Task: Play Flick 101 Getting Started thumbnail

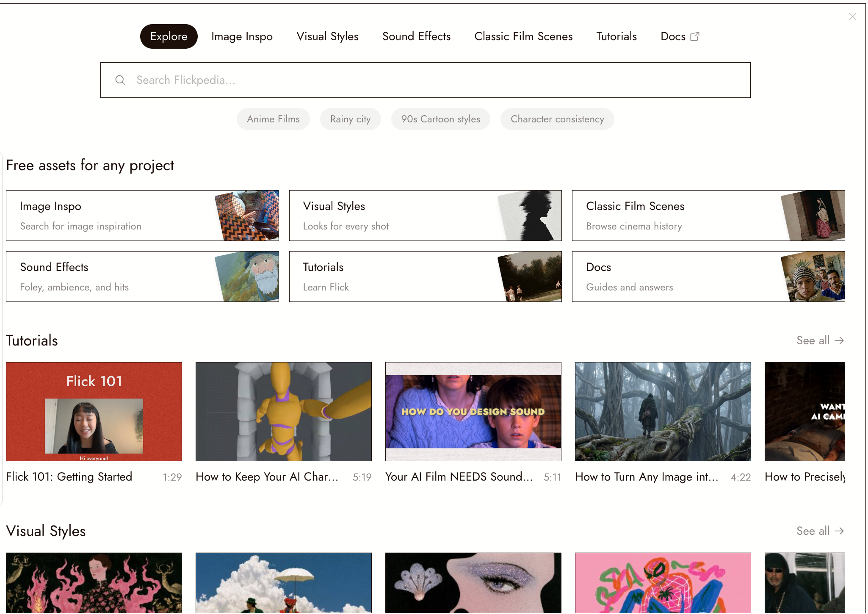Action: click(x=94, y=412)
